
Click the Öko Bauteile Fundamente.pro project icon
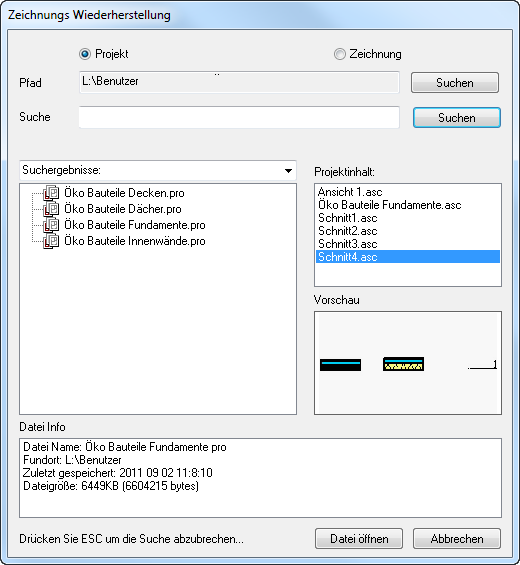pos(51,225)
